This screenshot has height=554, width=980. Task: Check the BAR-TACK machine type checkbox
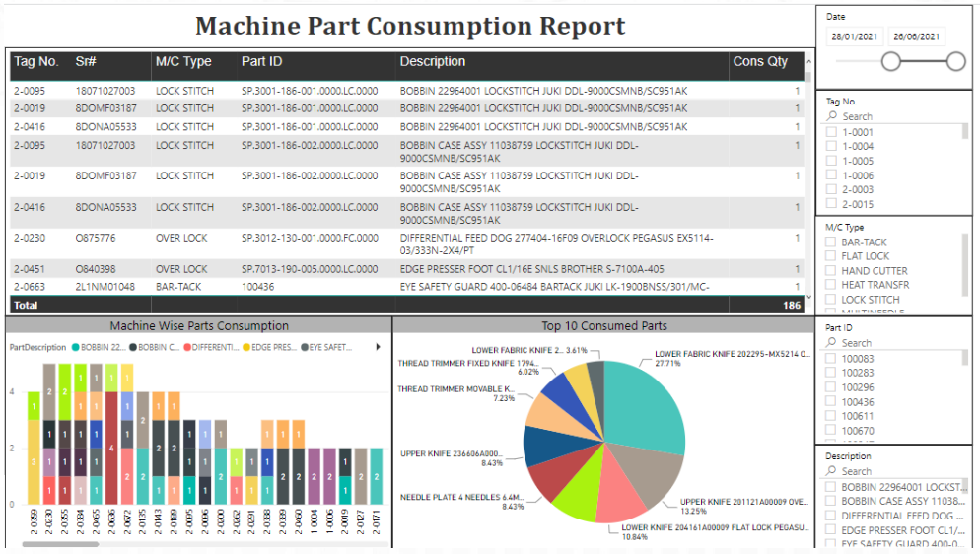(831, 242)
